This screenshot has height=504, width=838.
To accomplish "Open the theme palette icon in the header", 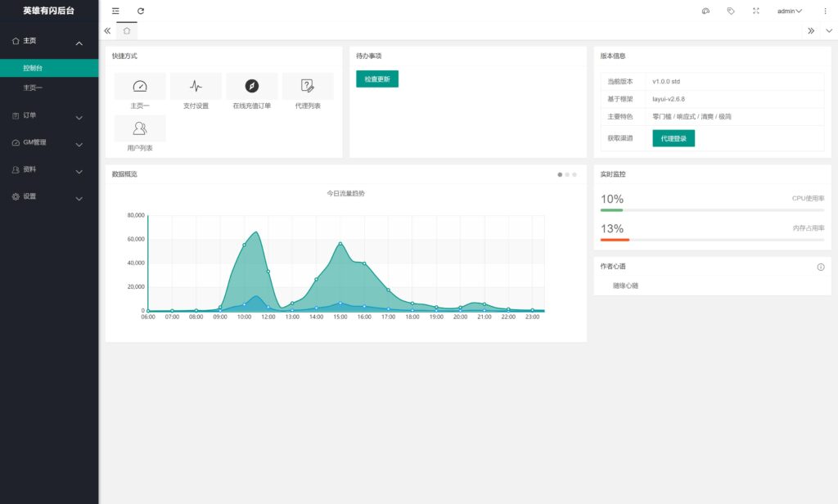I will point(705,11).
